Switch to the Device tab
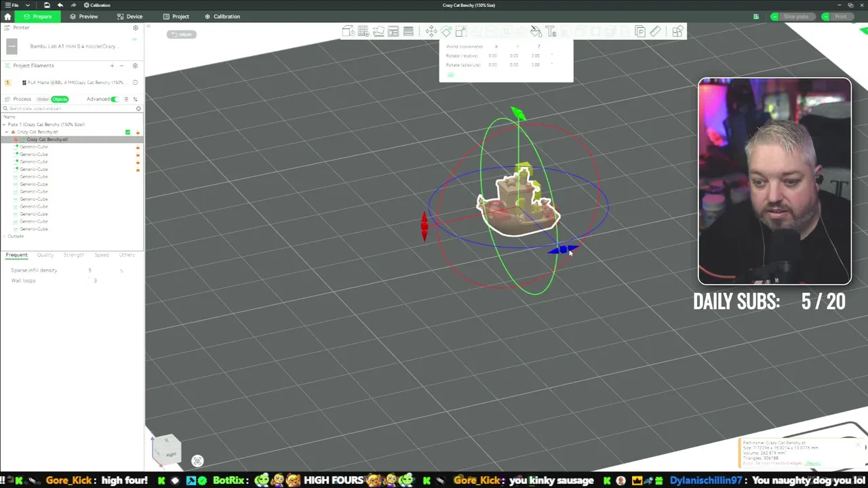868x488 pixels. coord(130,16)
